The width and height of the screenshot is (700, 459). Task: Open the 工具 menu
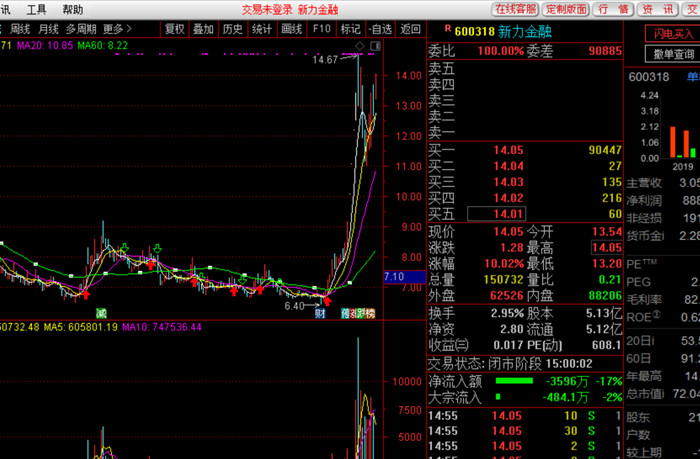point(36,9)
